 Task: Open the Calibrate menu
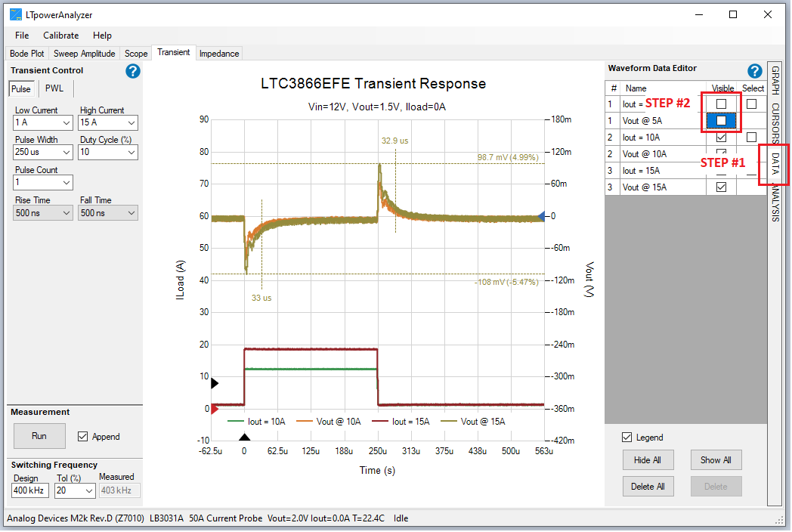[60, 35]
